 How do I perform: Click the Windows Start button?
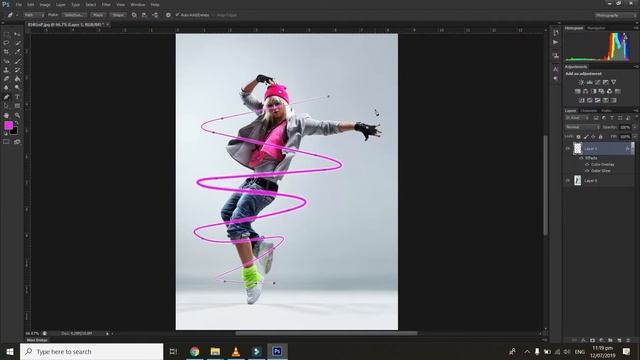[x=10, y=351]
